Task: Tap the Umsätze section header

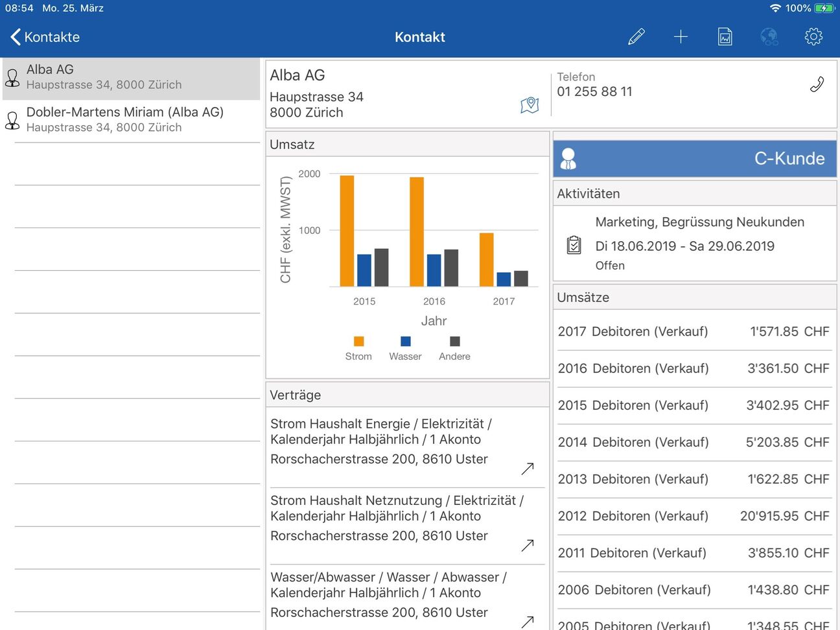Action: 695,297
